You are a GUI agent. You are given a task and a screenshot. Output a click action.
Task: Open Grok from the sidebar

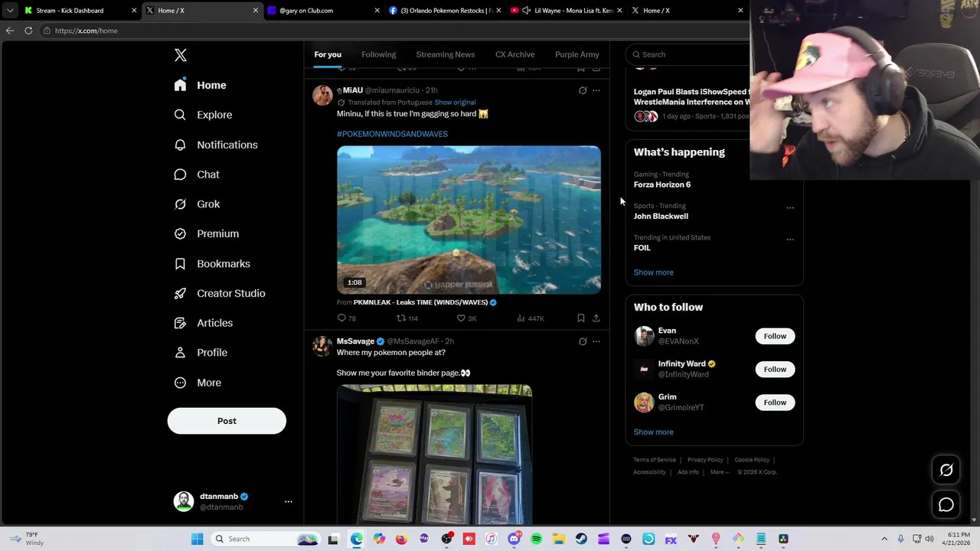tap(197, 204)
